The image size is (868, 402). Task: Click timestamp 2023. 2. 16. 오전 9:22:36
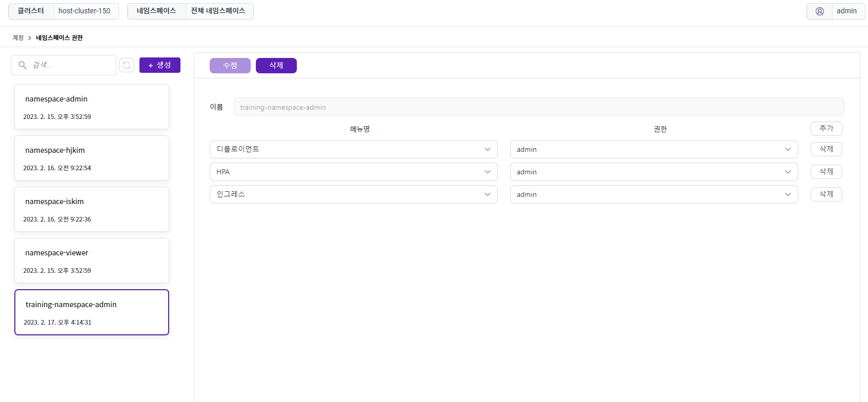coord(57,219)
